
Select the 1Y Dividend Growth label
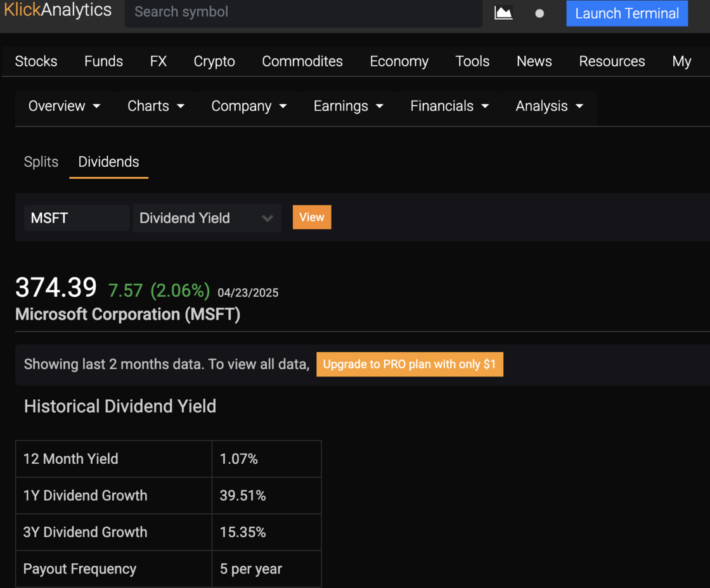[x=85, y=495]
